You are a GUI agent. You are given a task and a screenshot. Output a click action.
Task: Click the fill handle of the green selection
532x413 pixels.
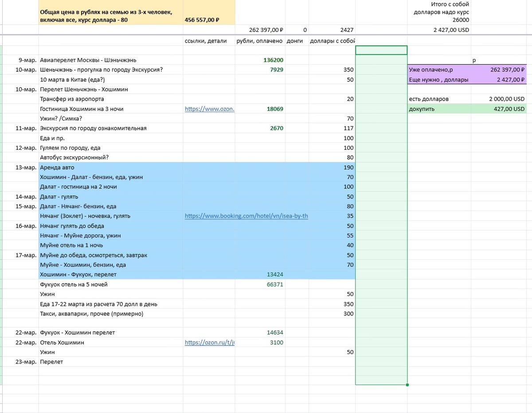(x=407, y=385)
